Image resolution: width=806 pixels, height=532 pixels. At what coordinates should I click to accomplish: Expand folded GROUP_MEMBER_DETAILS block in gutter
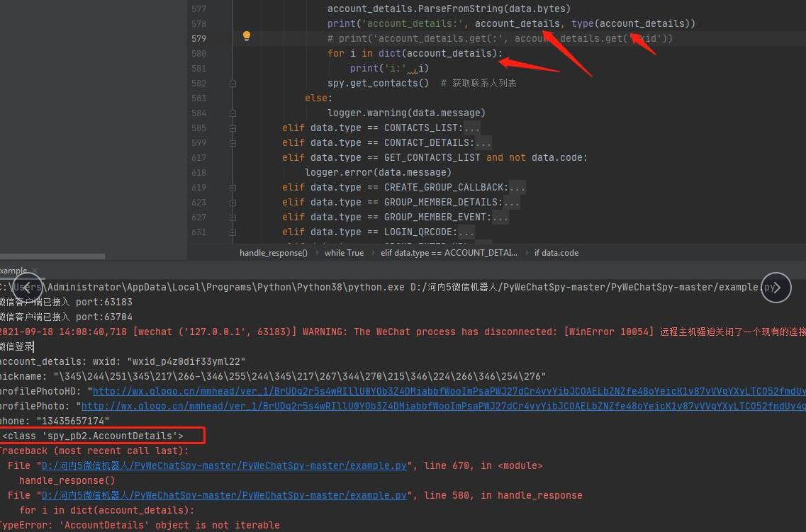click(233, 202)
